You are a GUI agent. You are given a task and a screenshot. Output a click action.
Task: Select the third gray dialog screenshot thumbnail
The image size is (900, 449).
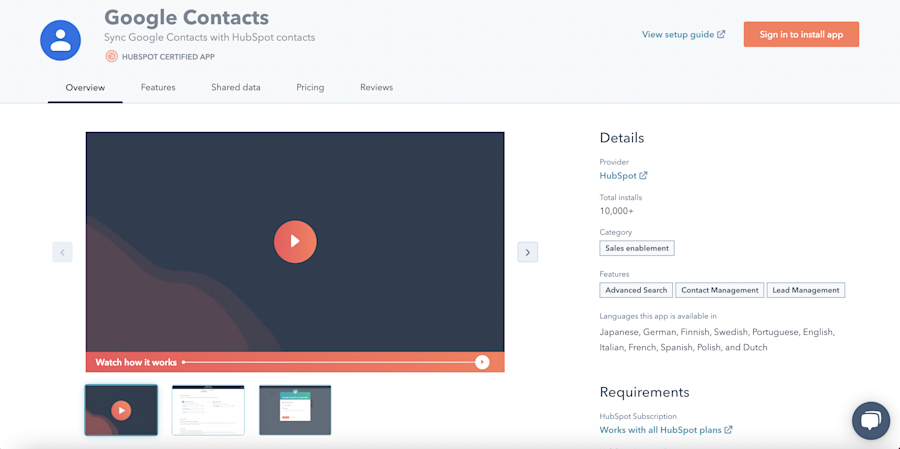click(295, 410)
